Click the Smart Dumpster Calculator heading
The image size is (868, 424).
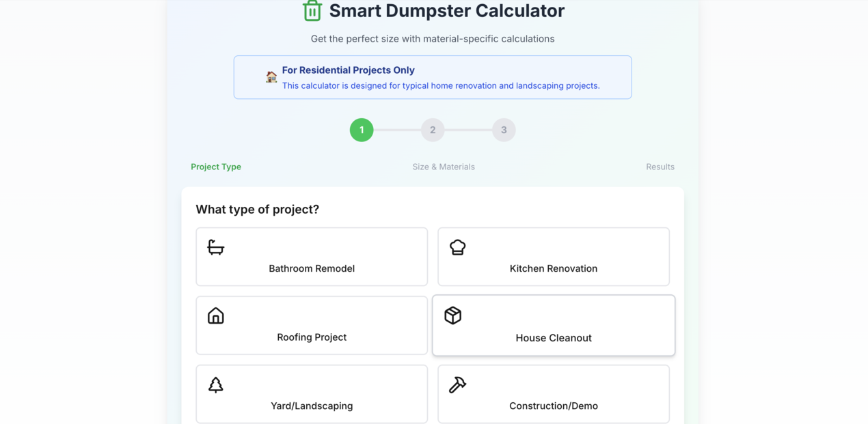coord(447,11)
